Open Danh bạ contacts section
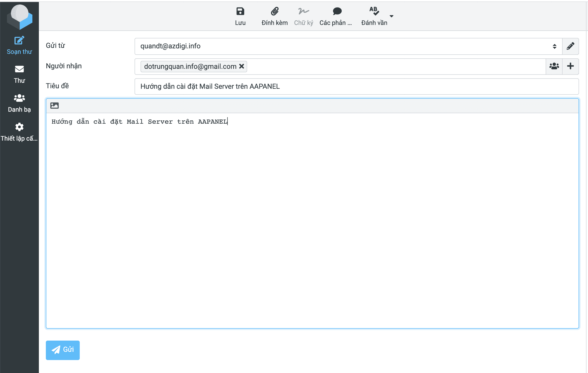This screenshot has width=588, height=373. pyautogui.click(x=19, y=103)
